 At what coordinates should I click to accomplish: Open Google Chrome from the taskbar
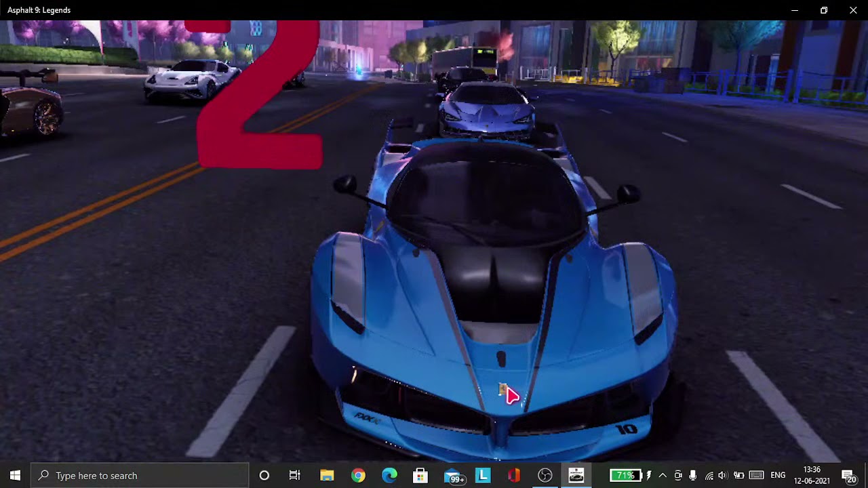point(358,476)
